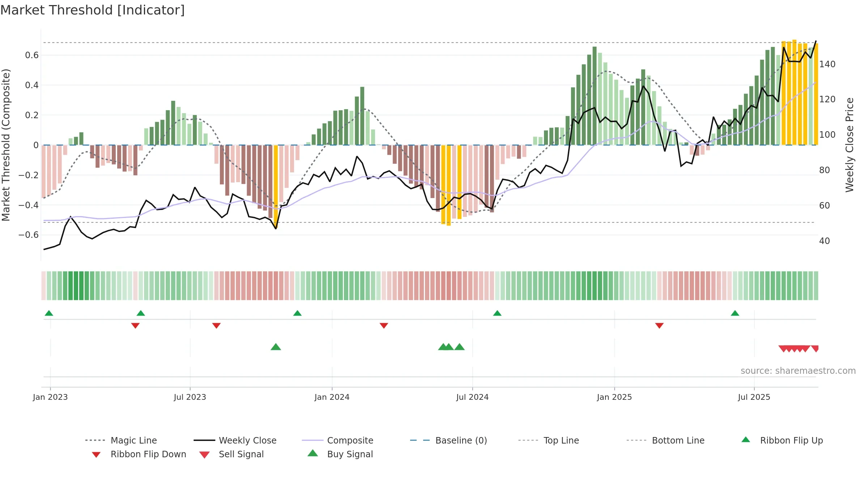This screenshot has height=488, width=868.
Task: Click the −0.4 left axis tick label
Action: point(29,205)
